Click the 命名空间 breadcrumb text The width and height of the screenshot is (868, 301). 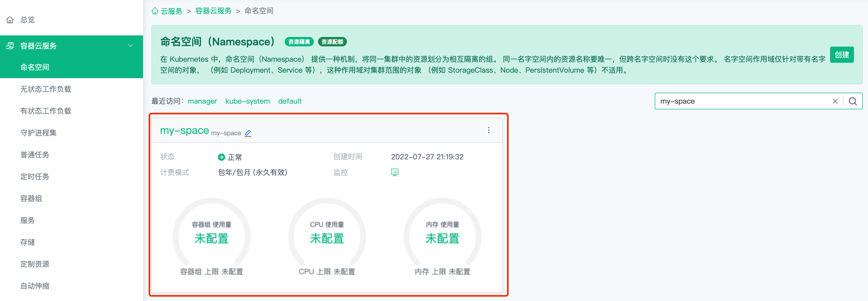[259, 11]
